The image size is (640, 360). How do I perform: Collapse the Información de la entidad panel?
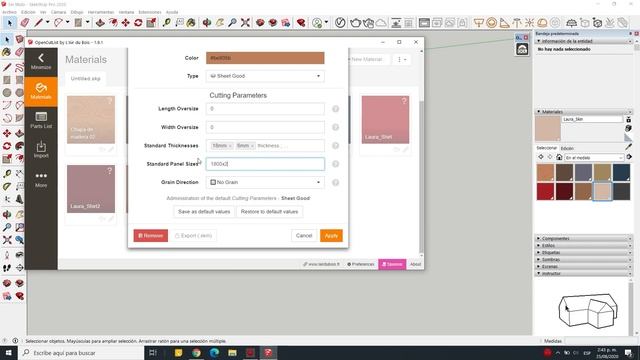584,41
